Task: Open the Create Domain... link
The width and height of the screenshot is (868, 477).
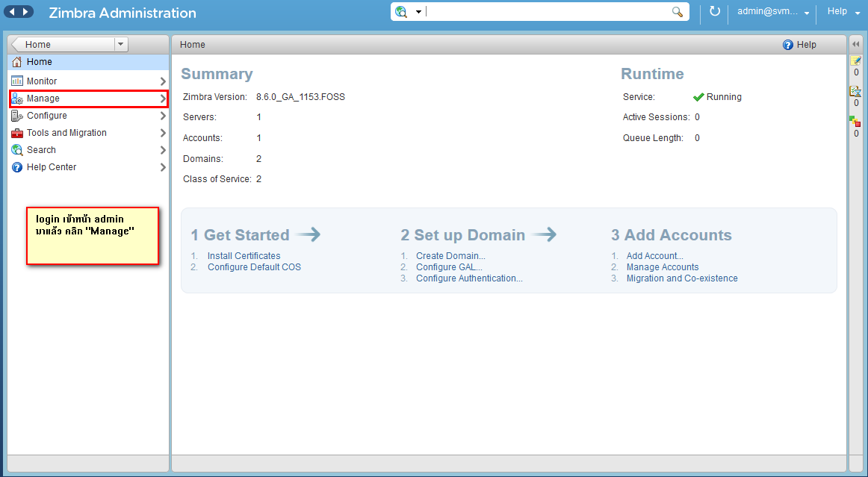Action: pos(450,255)
